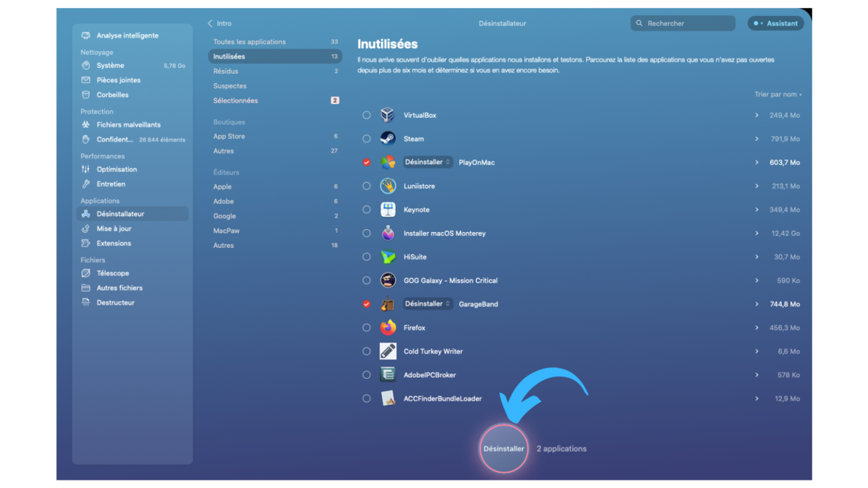Image resolution: width=868 pixels, height=488 pixels.
Task: Click the Cold Turkey Writer icon
Action: pyautogui.click(x=388, y=351)
